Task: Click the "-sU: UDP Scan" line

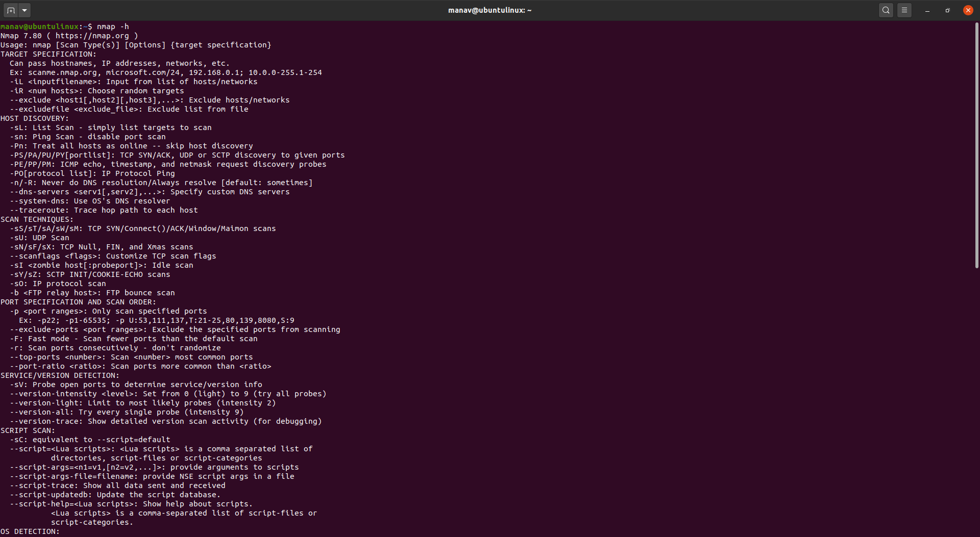Action: point(39,238)
